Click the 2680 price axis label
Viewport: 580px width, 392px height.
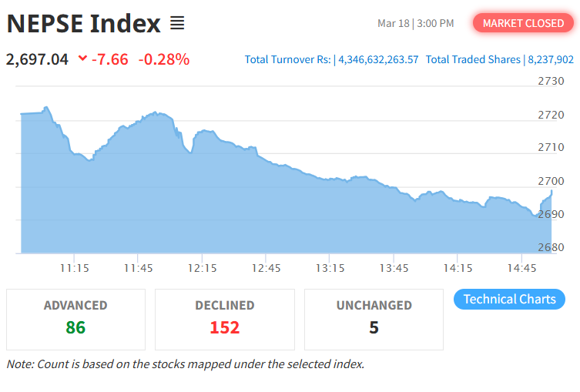(x=551, y=247)
